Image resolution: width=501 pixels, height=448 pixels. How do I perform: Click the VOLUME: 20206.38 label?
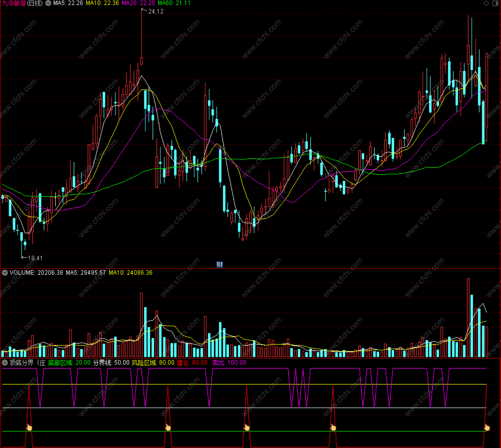[36, 273]
